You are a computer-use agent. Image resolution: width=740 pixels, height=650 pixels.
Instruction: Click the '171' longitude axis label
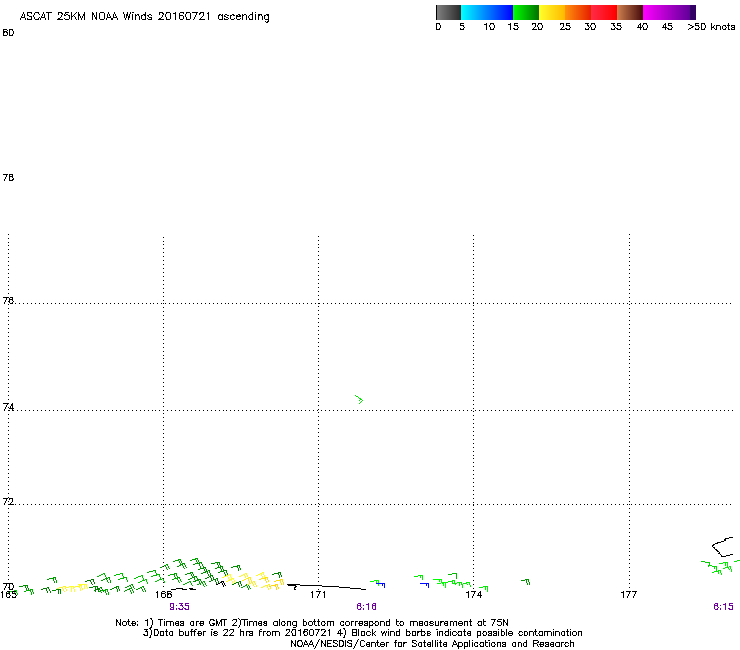point(318,594)
